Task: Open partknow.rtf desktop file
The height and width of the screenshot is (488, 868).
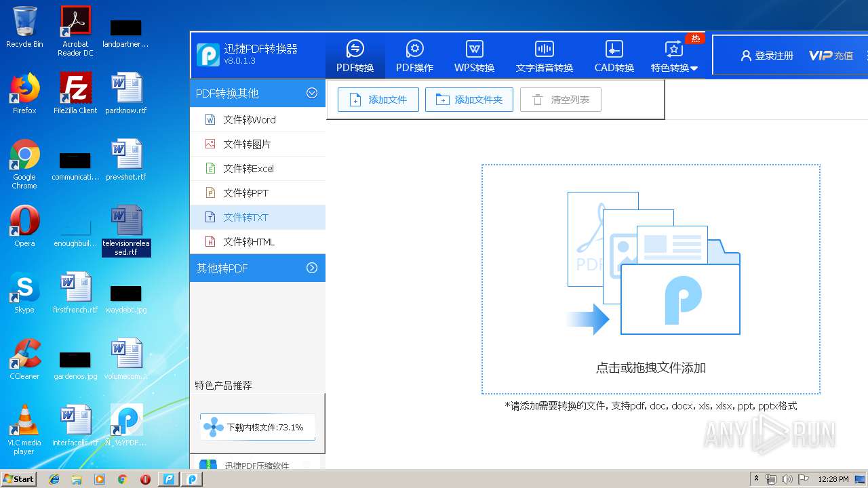Action: tap(126, 94)
